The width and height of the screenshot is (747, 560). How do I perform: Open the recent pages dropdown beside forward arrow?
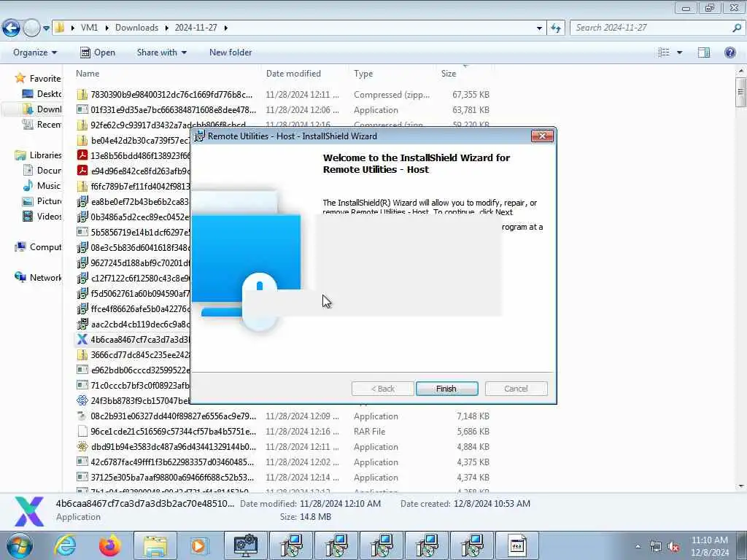(46, 28)
